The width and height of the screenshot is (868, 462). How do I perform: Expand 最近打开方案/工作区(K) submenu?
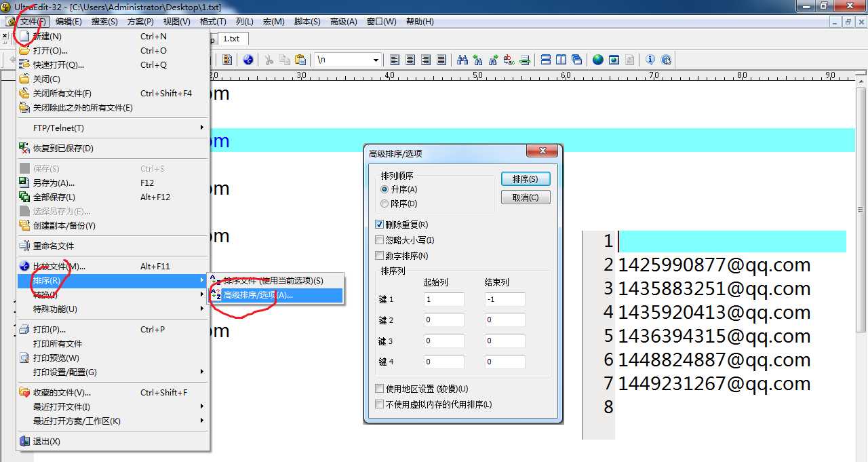[114, 421]
